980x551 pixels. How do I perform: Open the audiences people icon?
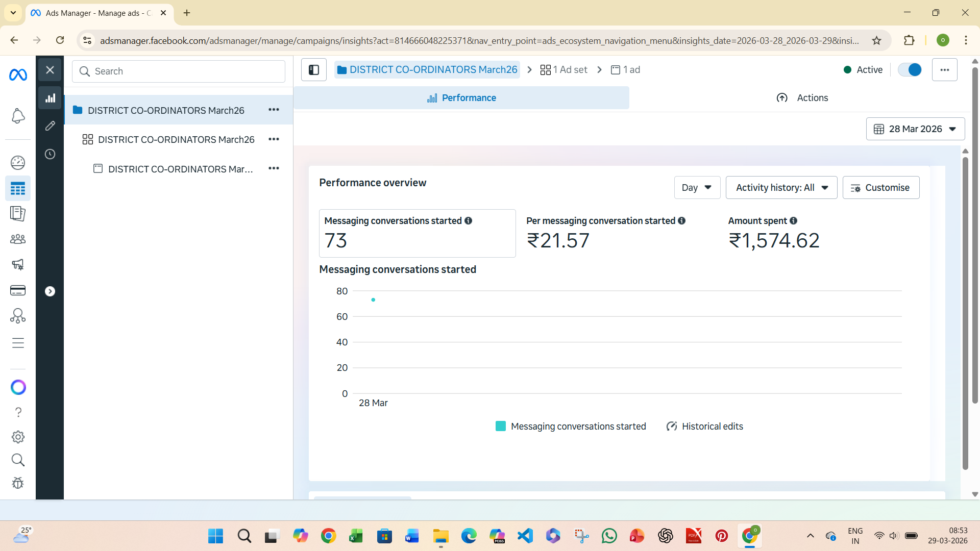[x=18, y=239]
